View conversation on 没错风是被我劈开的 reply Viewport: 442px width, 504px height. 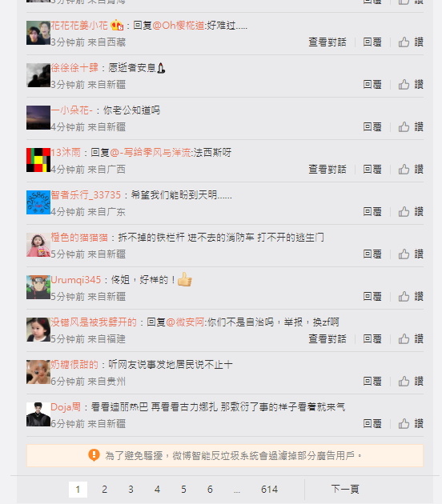[327, 339]
